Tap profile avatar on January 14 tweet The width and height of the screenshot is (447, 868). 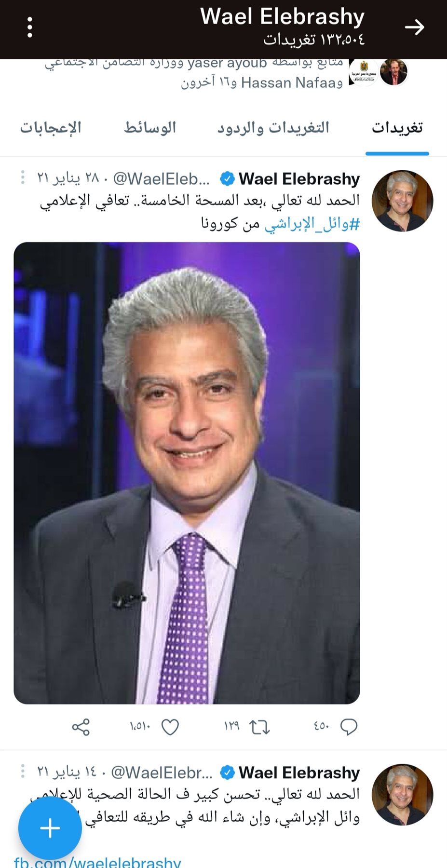[402, 795]
